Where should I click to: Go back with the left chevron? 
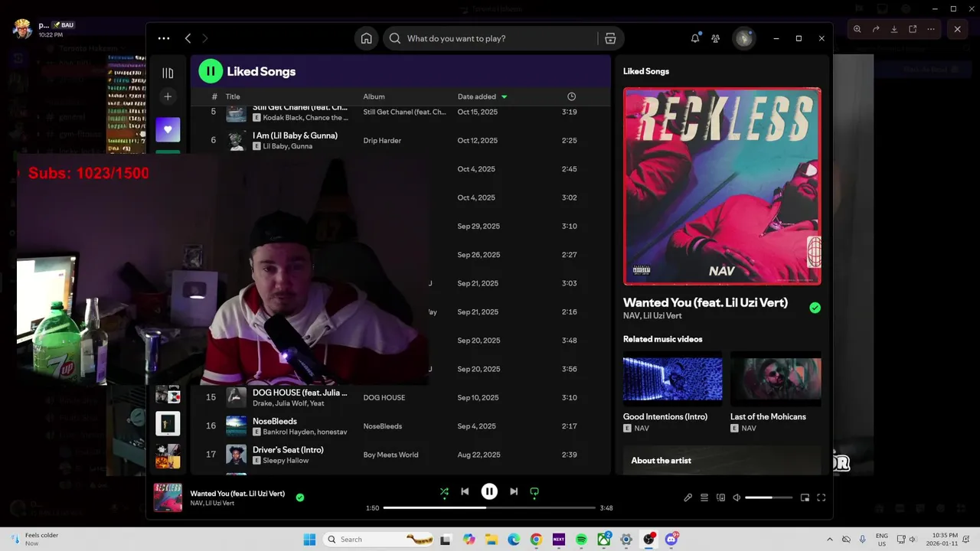click(188, 38)
